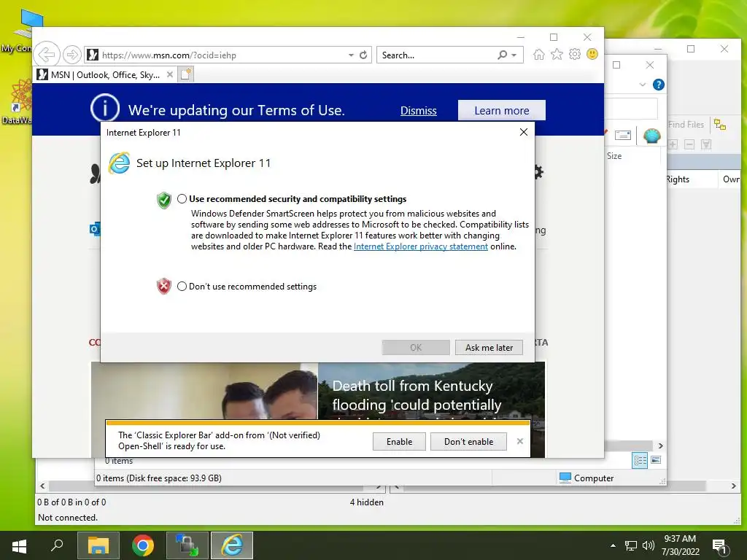Go back using the IE back arrow
The height and width of the screenshot is (560, 747).
(47, 55)
